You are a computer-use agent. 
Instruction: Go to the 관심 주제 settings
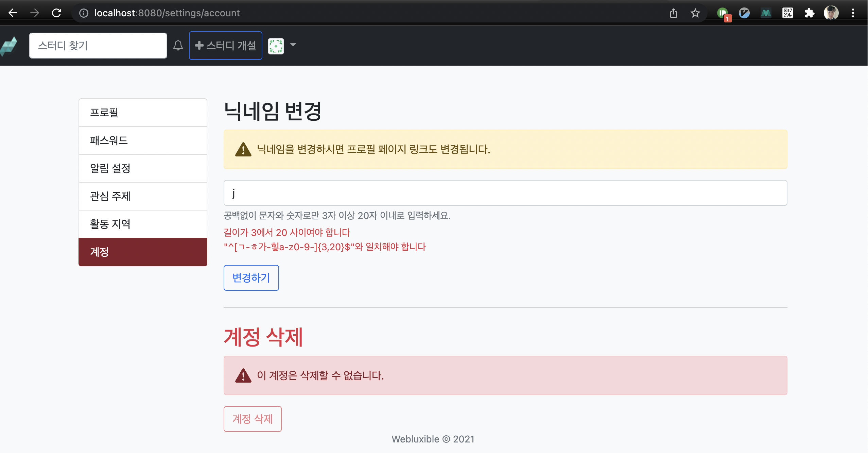(x=143, y=196)
